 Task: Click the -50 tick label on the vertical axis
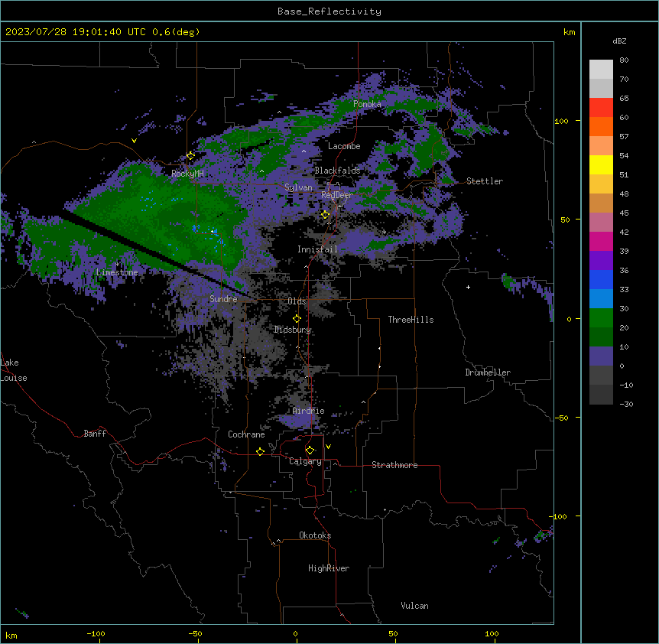561,418
